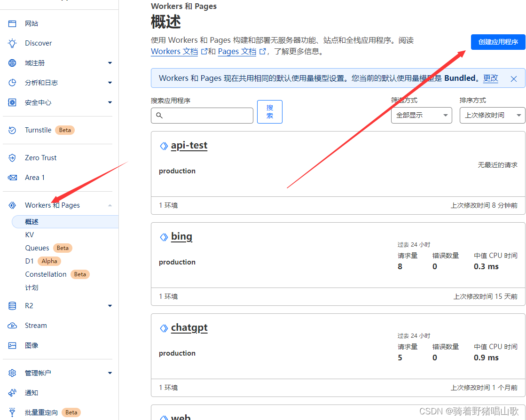Viewport: 526px width, 420px height.
Task: Click external link icon after Pages 文档
Action: click(263, 52)
